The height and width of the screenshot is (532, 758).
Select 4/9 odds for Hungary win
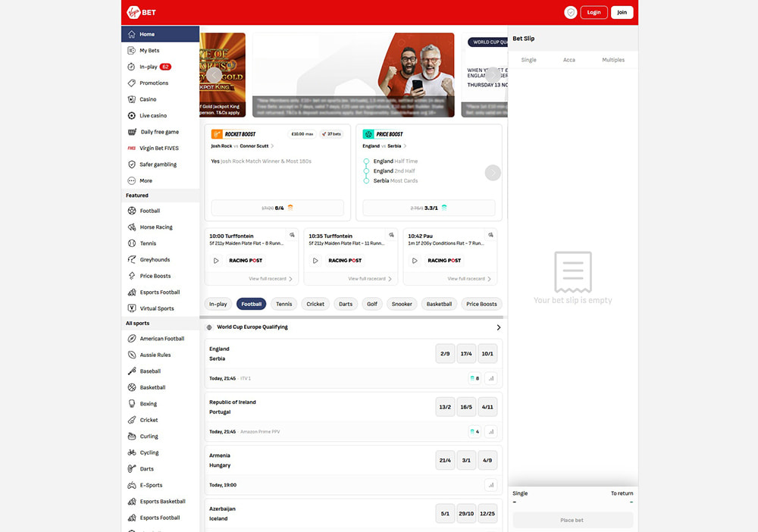(x=487, y=460)
